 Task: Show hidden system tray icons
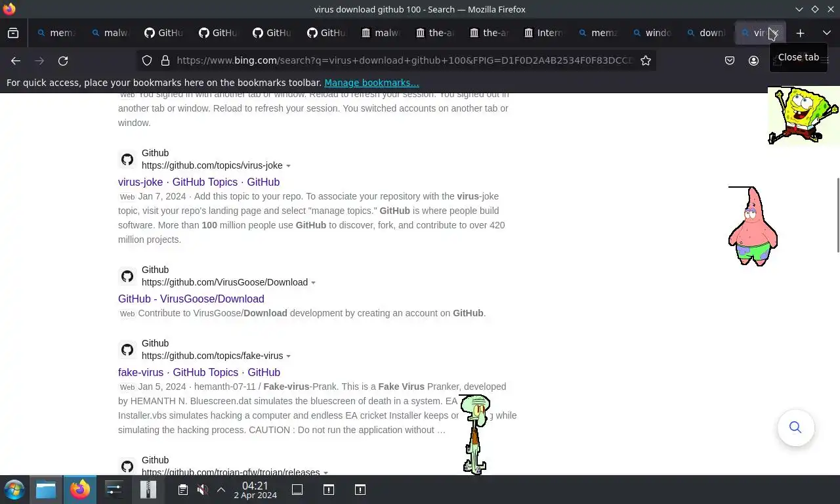coord(221,490)
